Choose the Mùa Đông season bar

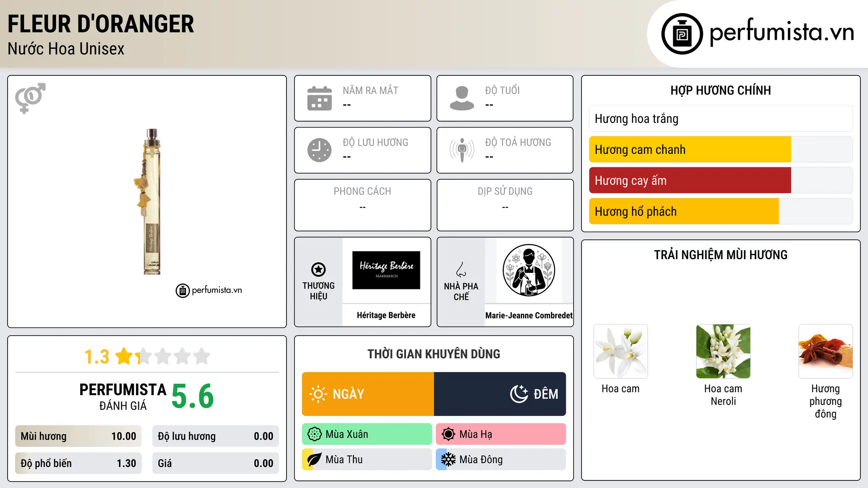501,460
